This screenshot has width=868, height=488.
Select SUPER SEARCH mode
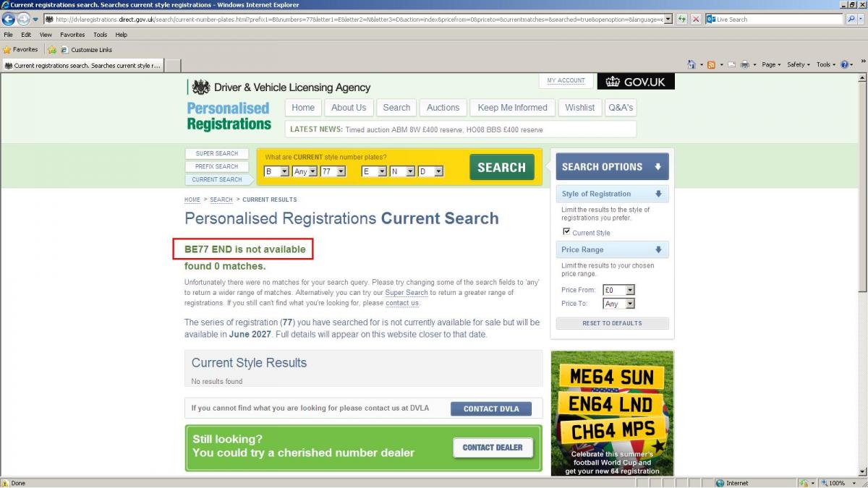click(217, 153)
